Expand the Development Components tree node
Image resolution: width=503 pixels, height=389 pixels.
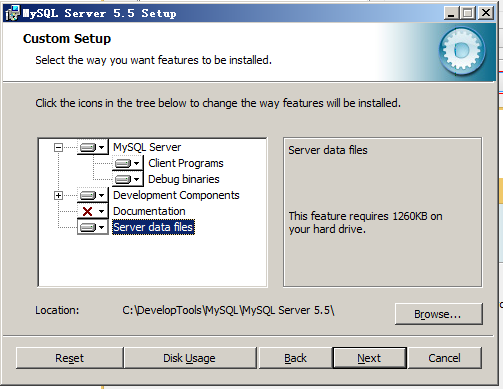58,195
